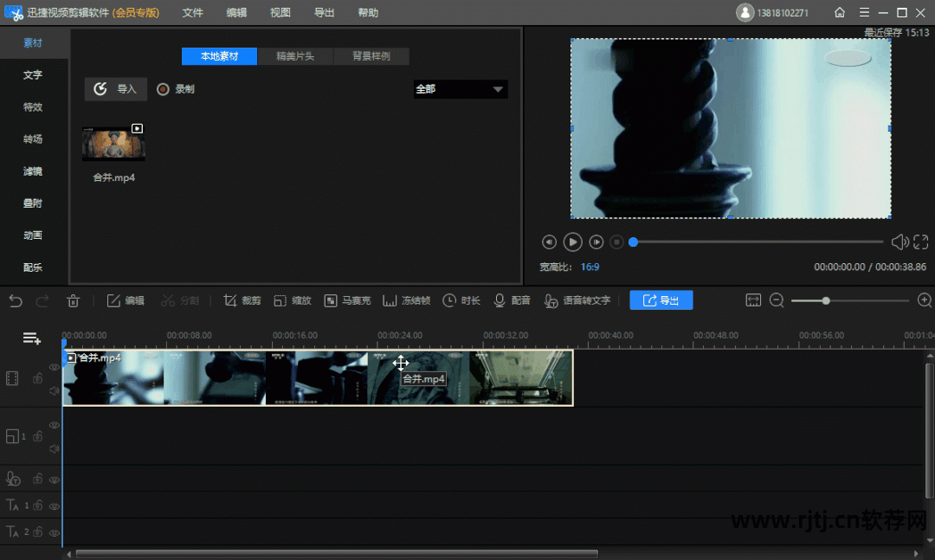Image resolution: width=935 pixels, height=560 pixels.
Task: Click the redo arrow in the toolbar
Action: coord(42,301)
